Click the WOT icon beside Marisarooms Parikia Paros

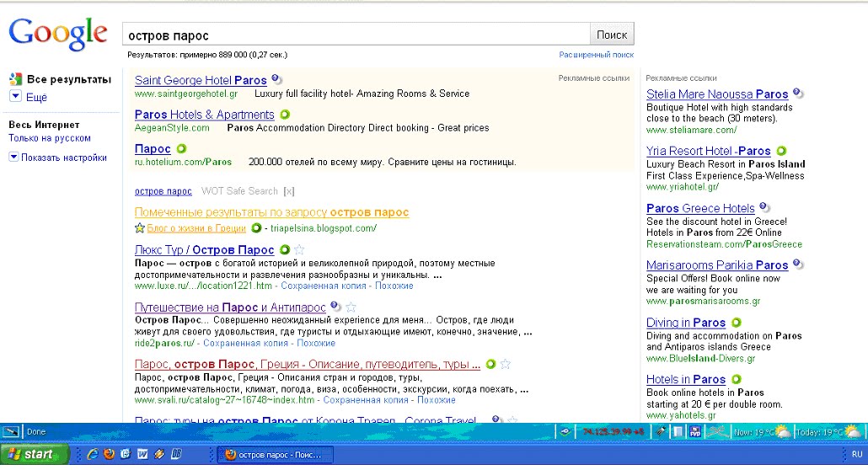tap(798, 264)
